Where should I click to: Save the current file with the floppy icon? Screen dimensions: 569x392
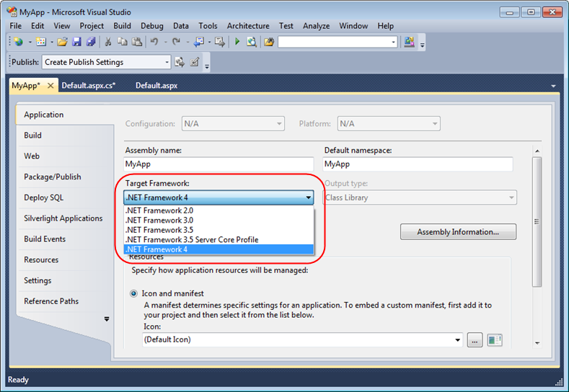point(76,42)
